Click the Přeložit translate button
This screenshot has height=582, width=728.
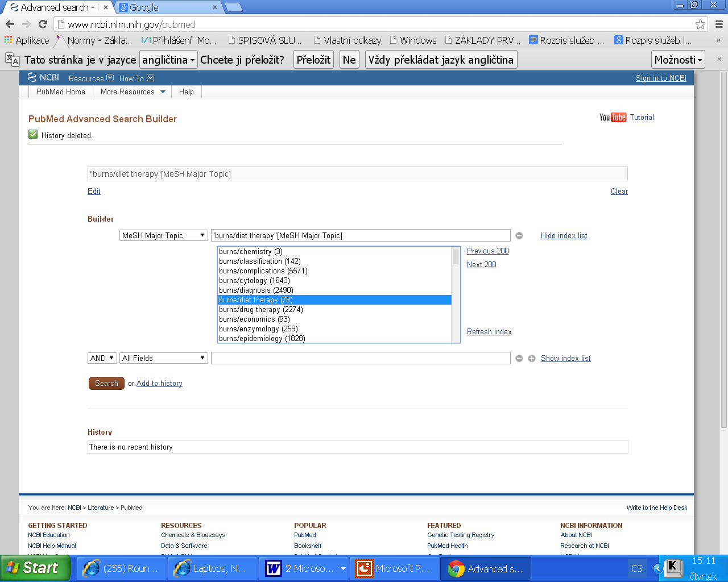click(x=313, y=60)
